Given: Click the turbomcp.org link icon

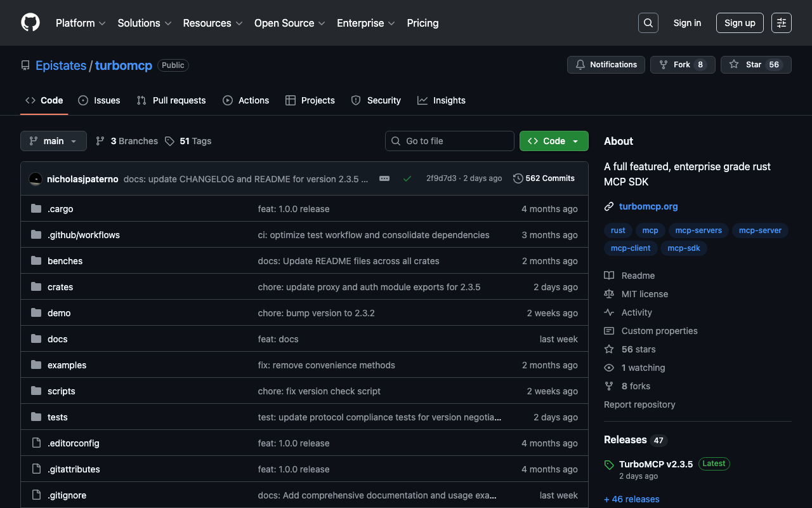Looking at the screenshot, I should point(609,206).
